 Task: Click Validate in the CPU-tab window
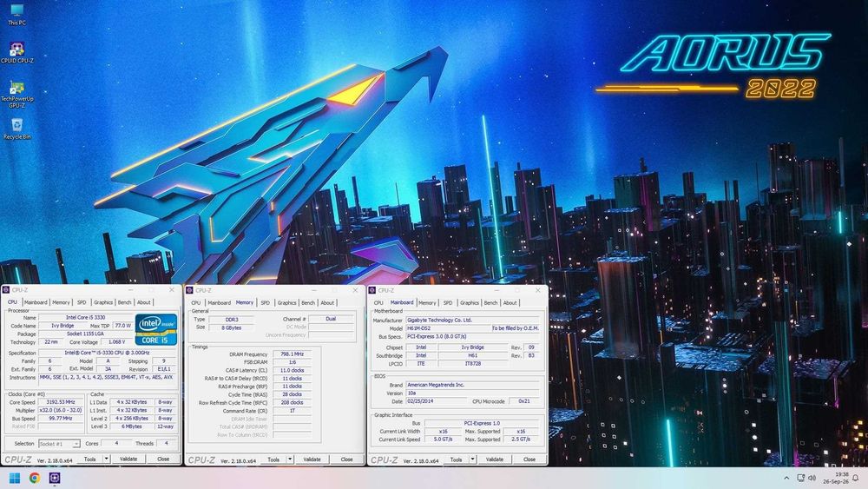click(x=128, y=459)
